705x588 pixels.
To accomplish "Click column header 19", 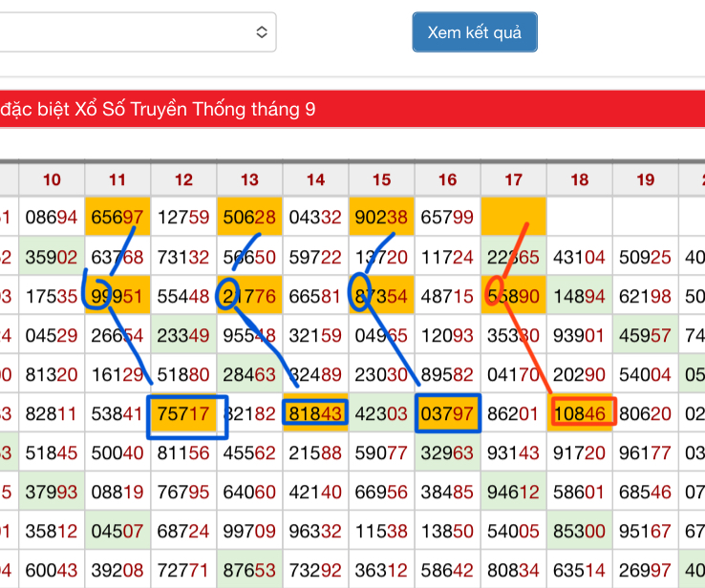I will click(645, 179).
